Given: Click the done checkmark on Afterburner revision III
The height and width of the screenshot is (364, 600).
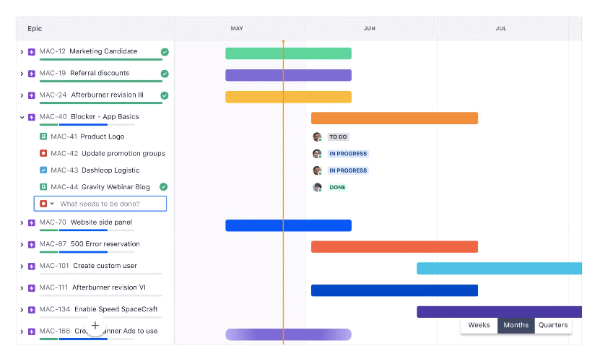Looking at the screenshot, I should (165, 95).
